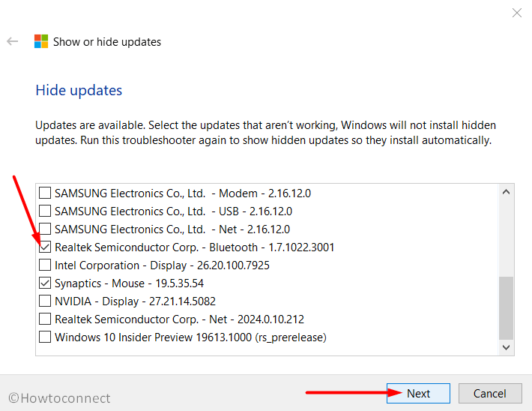532x411 pixels.
Task: Click the 'Hide updates' heading
Action: (x=79, y=90)
